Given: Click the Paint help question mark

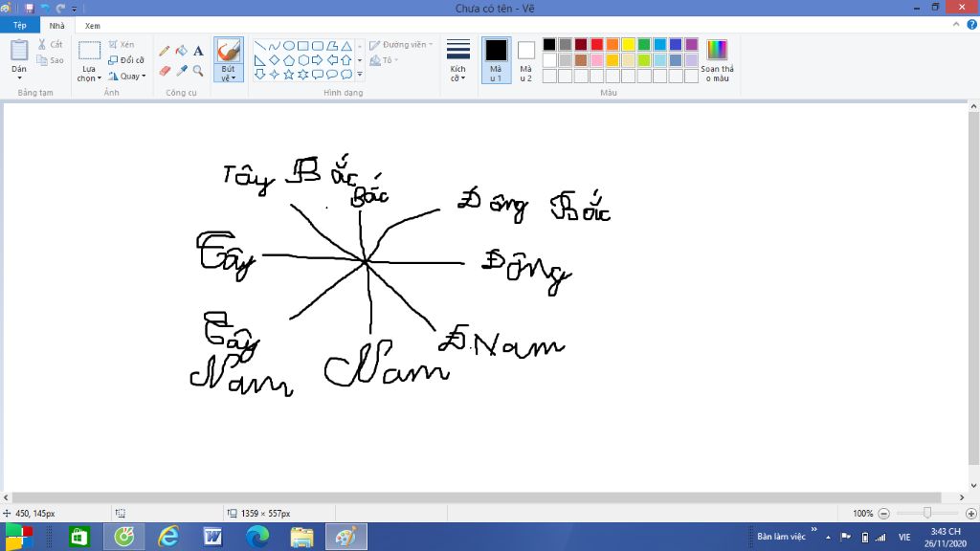Looking at the screenshot, I should (972, 25).
